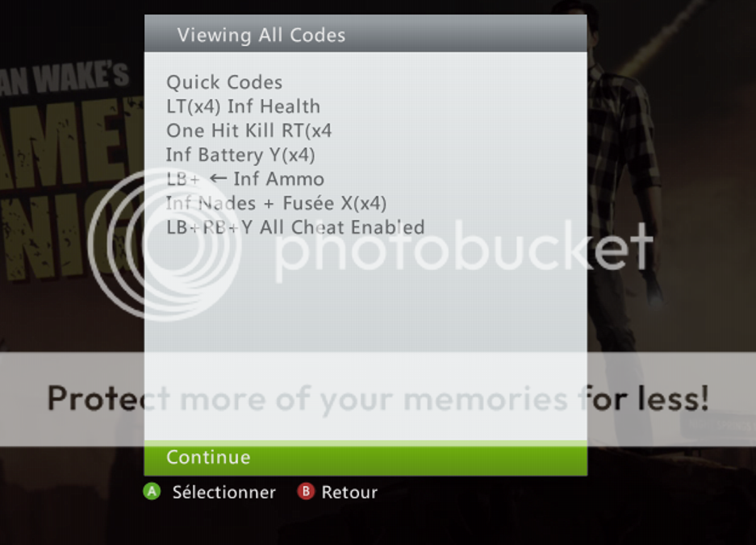This screenshot has height=545, width=756.
Task: Click "for less!" at the banner end
Action: point(645,398)
